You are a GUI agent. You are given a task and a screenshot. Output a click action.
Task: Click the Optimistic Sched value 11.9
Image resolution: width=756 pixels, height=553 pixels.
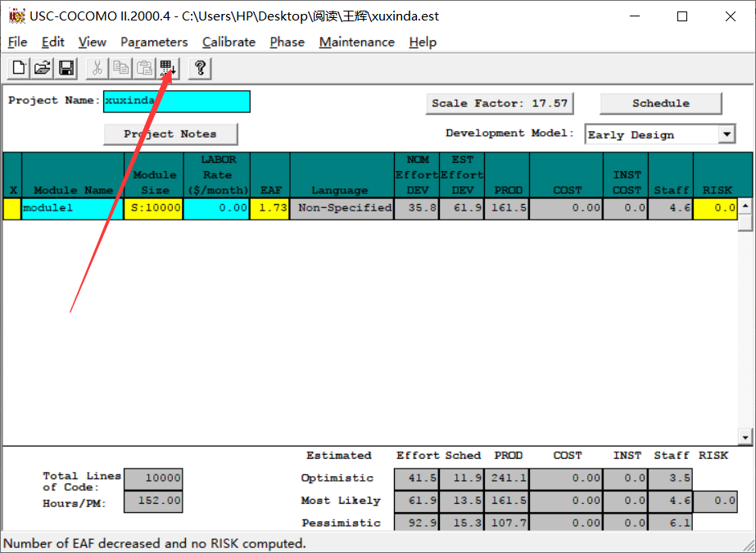tap(461, 478)
